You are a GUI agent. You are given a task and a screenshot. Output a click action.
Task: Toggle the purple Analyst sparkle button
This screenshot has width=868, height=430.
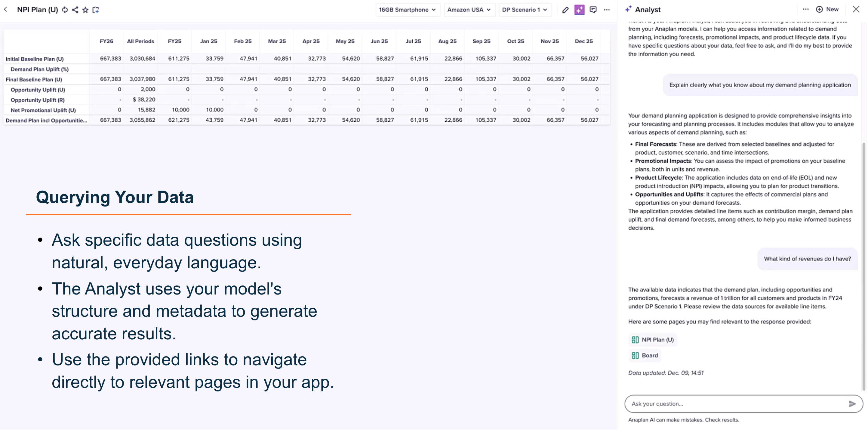pos(579,10)
